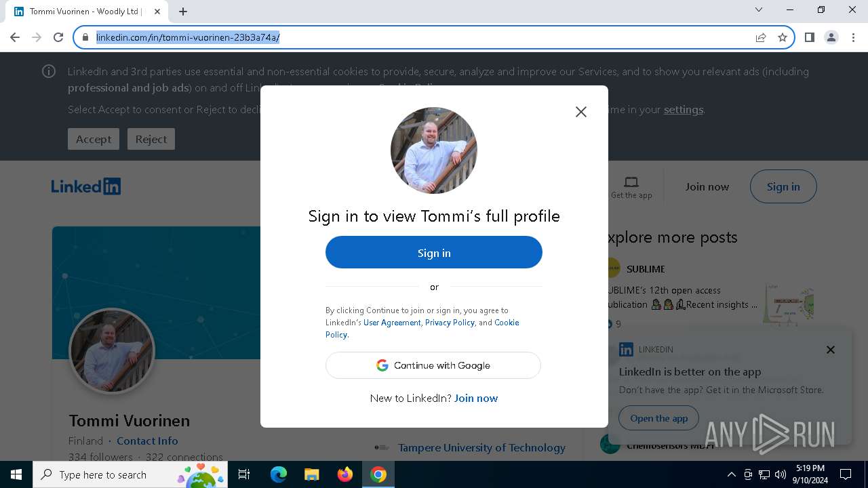
Task: Open the Join now link in dialog
Action: tap(476, 398)
